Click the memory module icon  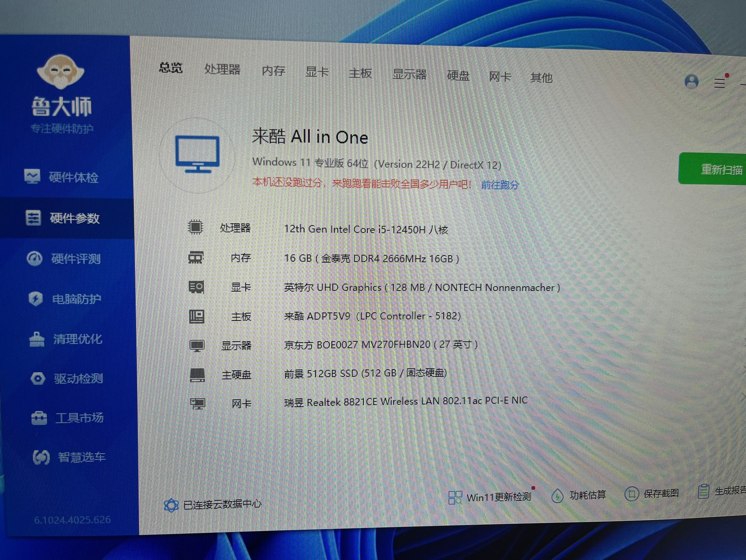[x=196, y=257]
